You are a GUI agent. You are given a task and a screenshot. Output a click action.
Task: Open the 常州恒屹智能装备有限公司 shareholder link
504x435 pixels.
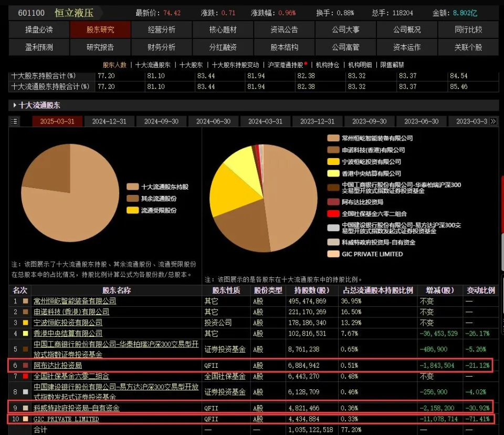tap(75, 301)
